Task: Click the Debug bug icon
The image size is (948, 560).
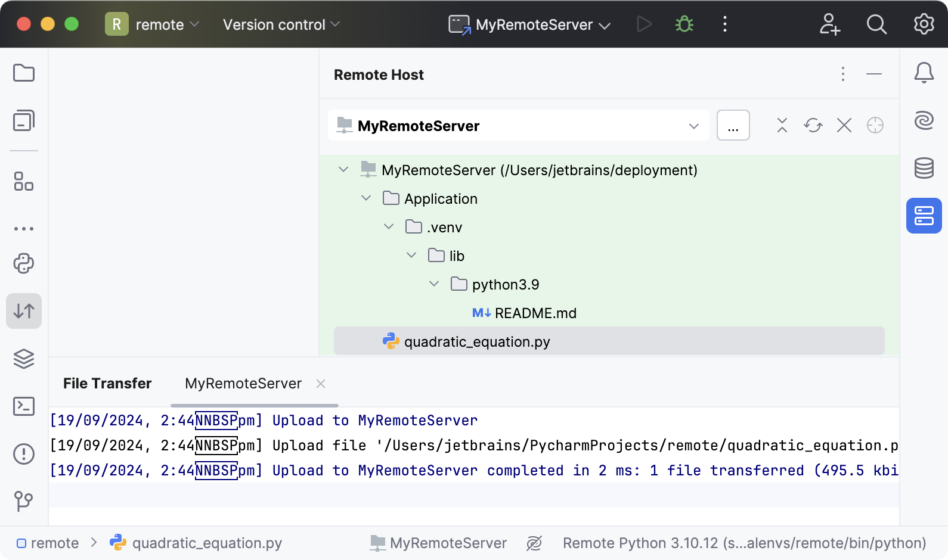Action: click(684, 24)
